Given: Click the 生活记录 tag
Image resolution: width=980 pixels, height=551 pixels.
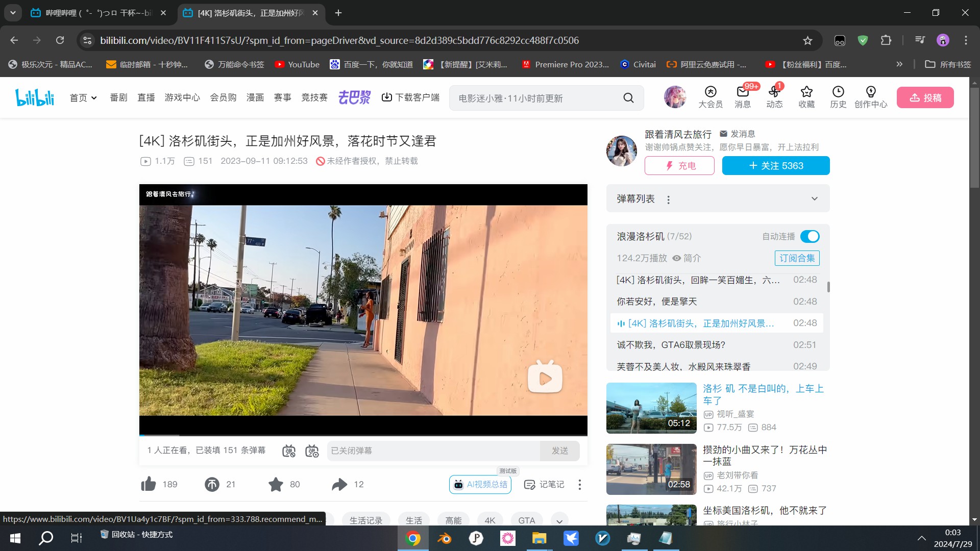Looking at the screenshot, I should pyautogui.click(x=365, y=520).
